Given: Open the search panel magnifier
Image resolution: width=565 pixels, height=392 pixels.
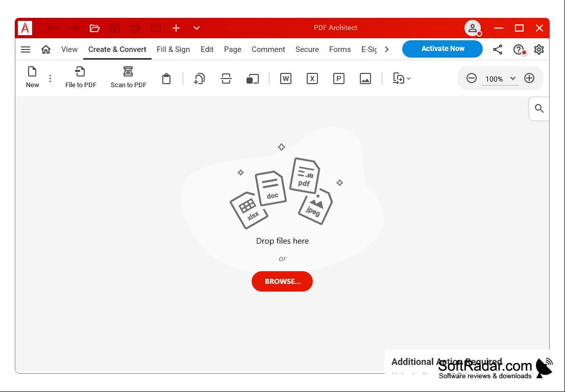Looking at the screenshot, I should click(x=539, y=109).
